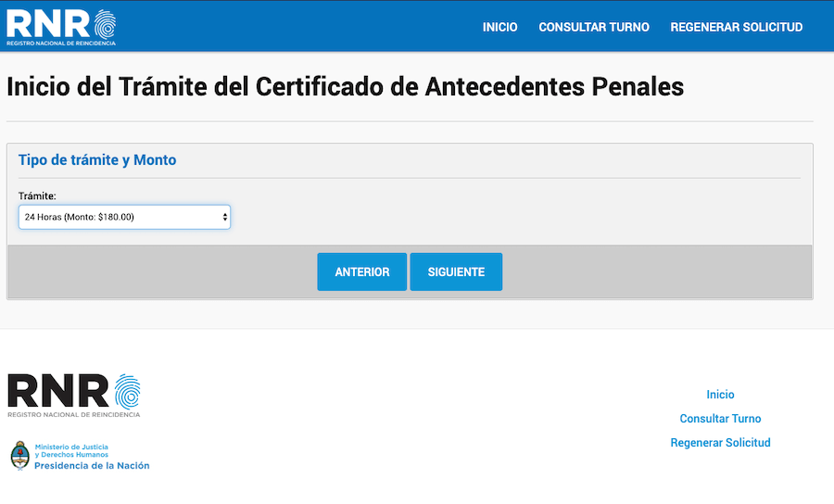Screen dimensions: 834x504
Task: Click the 'Trámite:' field label
Action: point(37,196)
